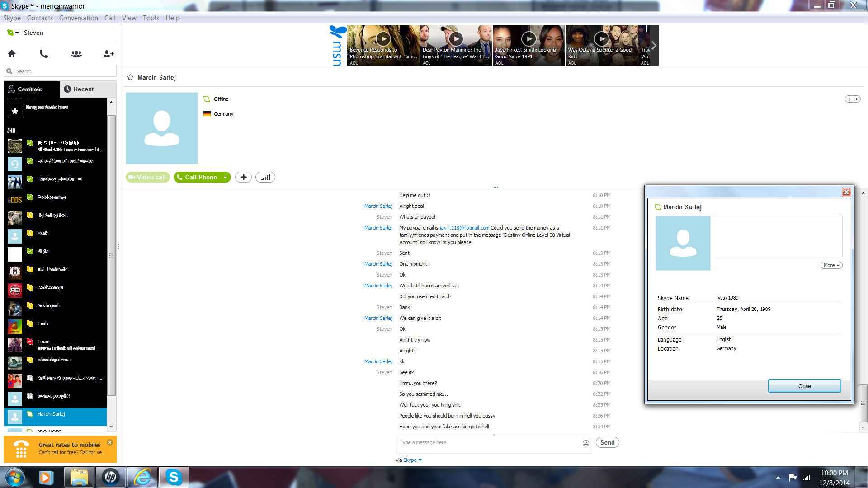The width and height of the screenshot is (868, 488).
Task: Click the add contact icon
Action: (108, 54)
